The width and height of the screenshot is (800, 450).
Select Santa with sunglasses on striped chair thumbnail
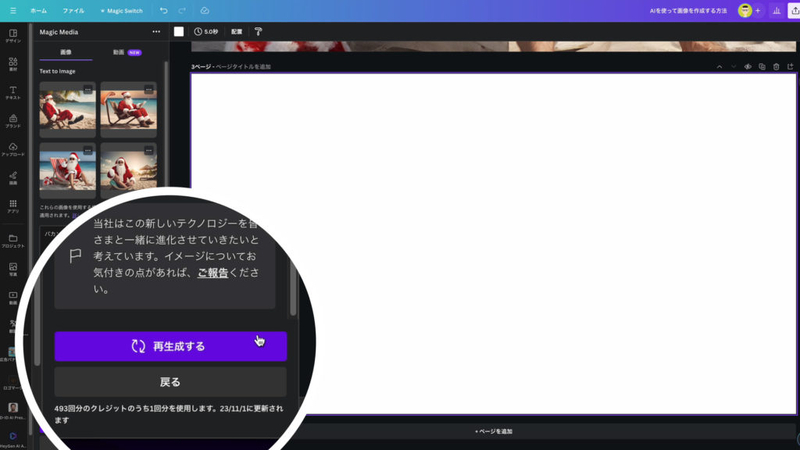click(67, 170)
